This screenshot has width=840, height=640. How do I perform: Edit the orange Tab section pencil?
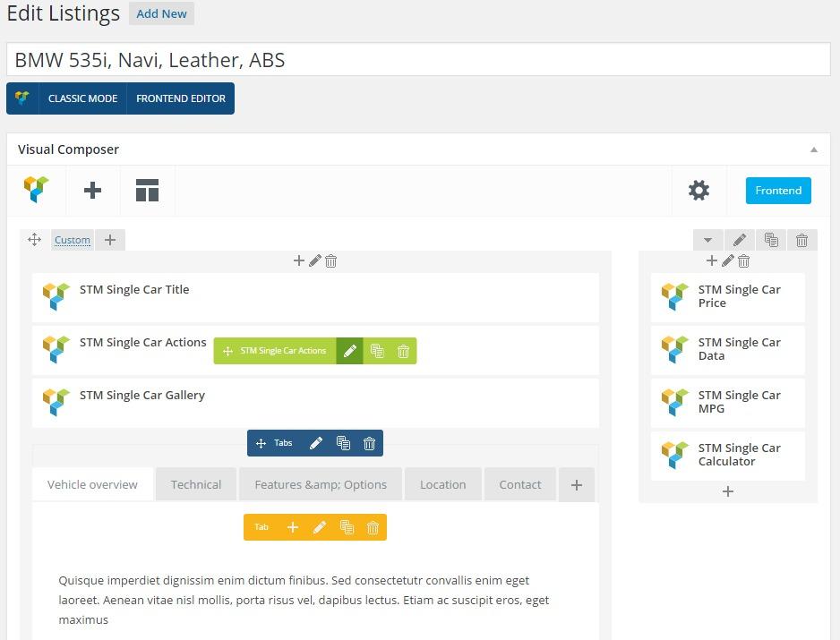[x=319, y=527]
